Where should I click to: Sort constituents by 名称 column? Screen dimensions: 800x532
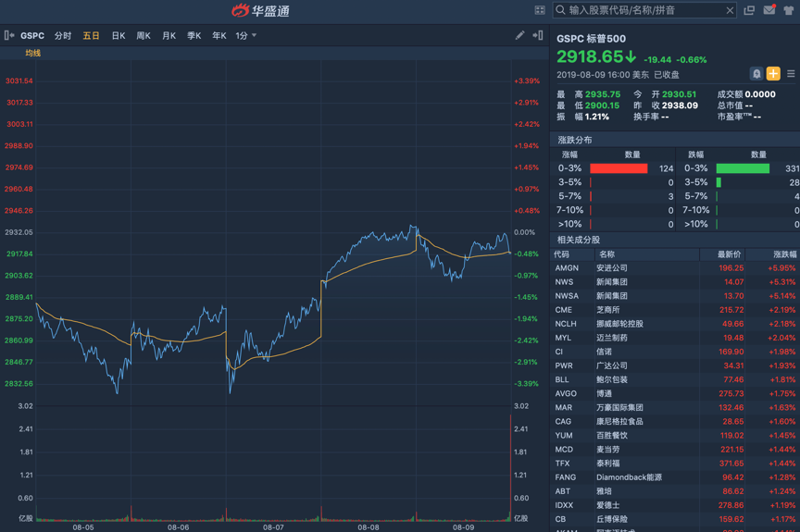point(606,254)
